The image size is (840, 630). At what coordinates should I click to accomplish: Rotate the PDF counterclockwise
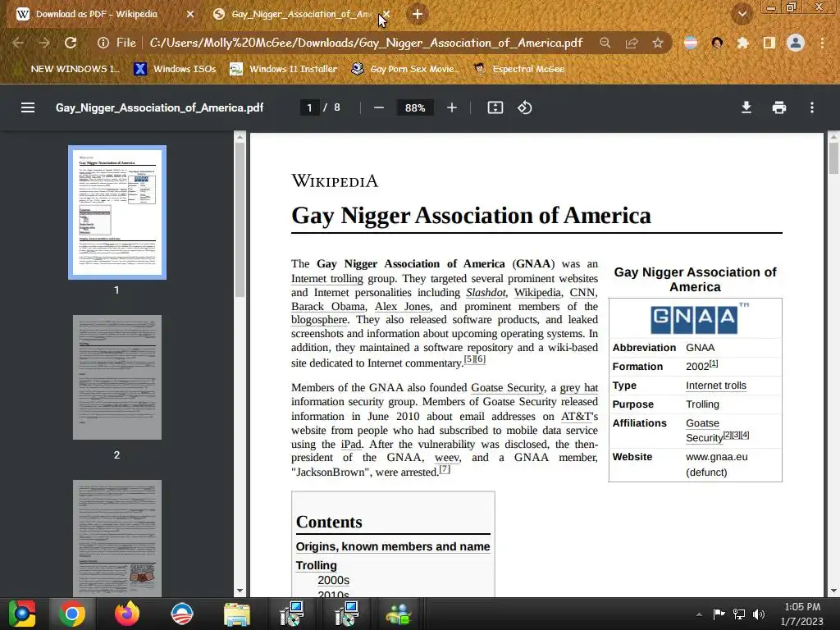click(x=524, y=107)
